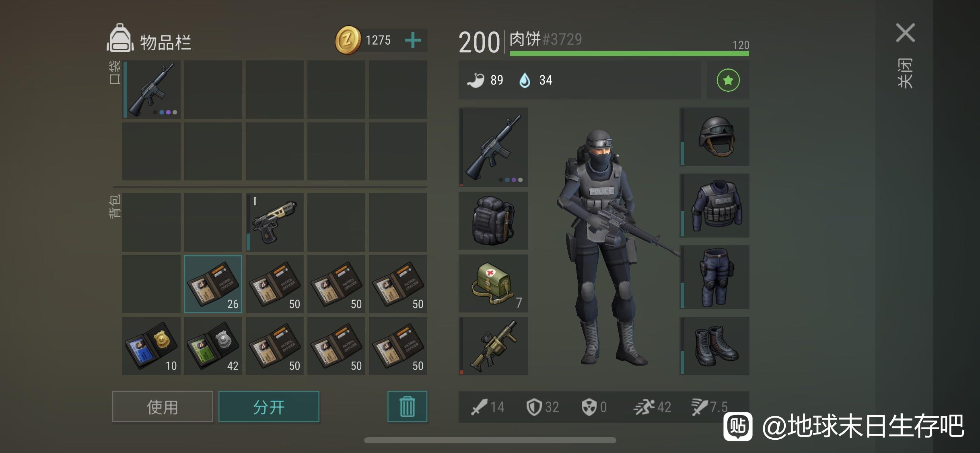
Task: Click the trash can delete button
Action: point(407,407)
